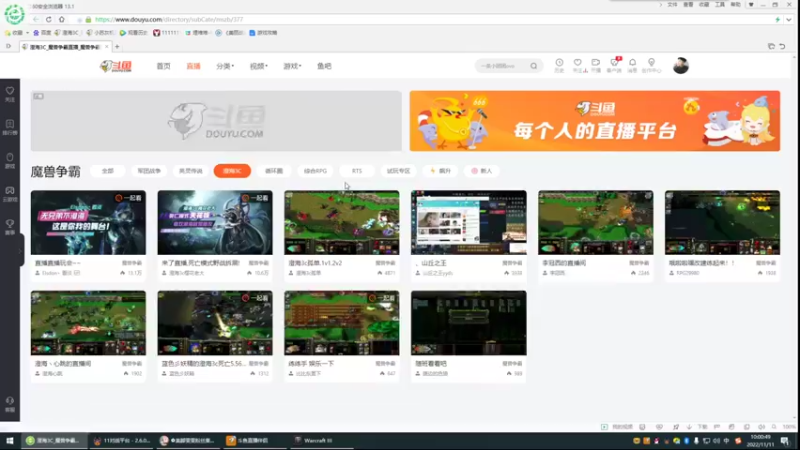Expand the 游戏 games dropdown
This screenshot has width=800, height=450.
tap(292, 66)
